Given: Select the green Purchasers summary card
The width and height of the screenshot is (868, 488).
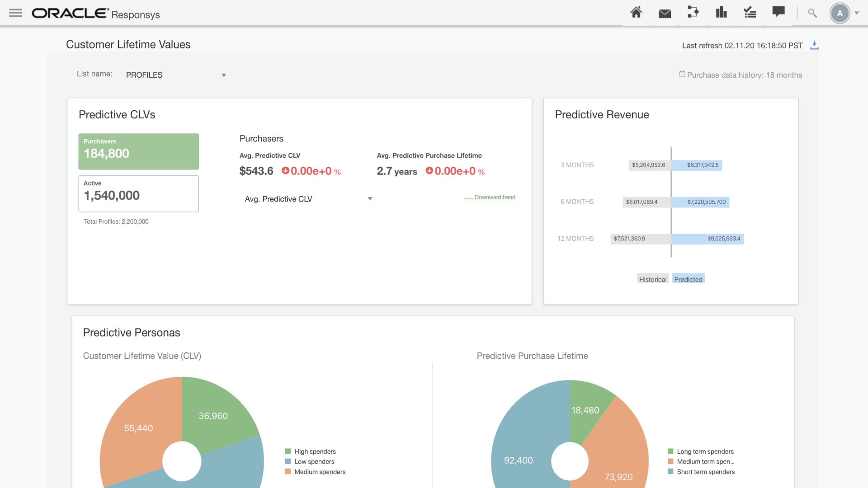Looking at the screenshot, I should 138,151.
